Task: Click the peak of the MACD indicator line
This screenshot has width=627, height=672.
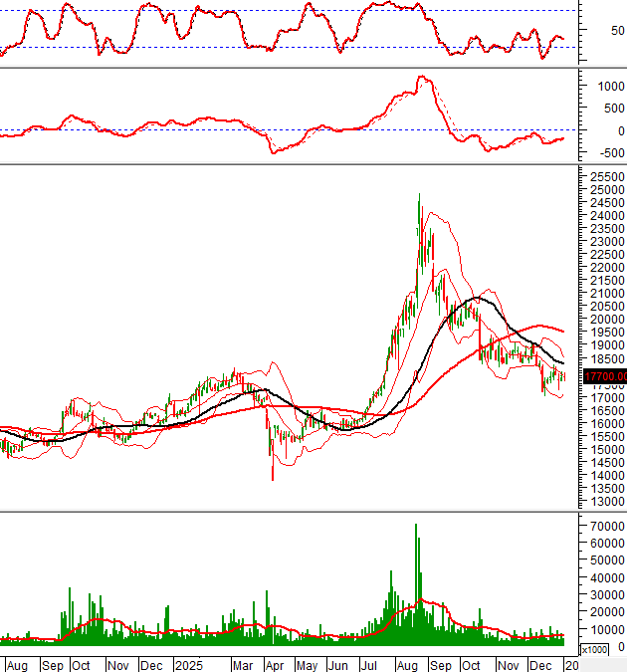Action: coord(421,77)
